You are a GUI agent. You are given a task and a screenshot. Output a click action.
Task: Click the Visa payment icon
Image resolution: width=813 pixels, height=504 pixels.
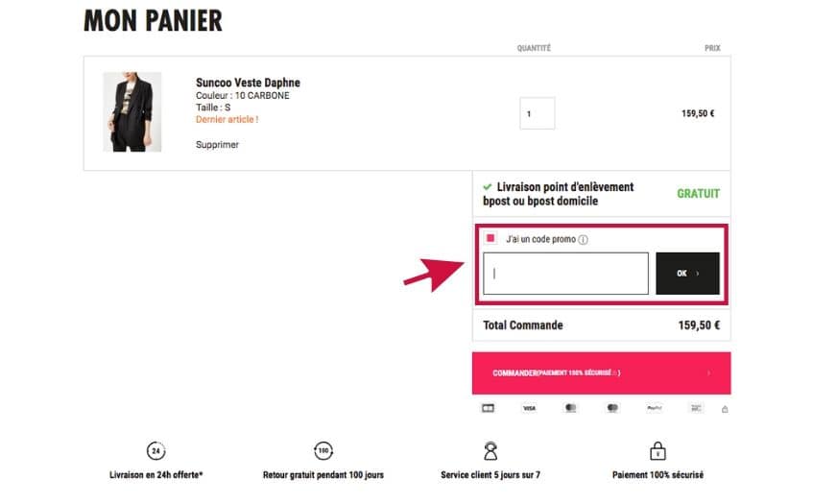point(529,408)
